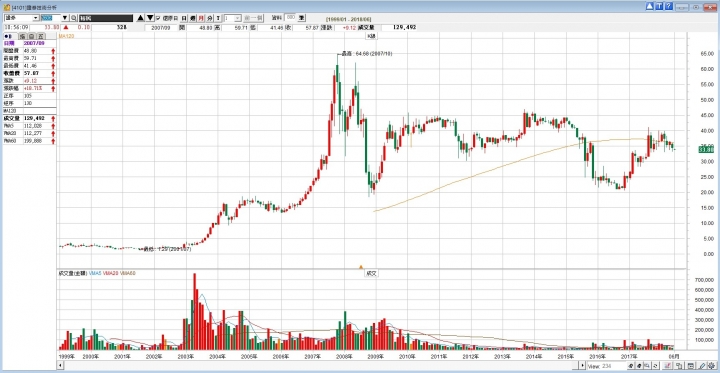Click the panel display icon in bottom toolbar
The image size is (720, 373).
[691, 366]
